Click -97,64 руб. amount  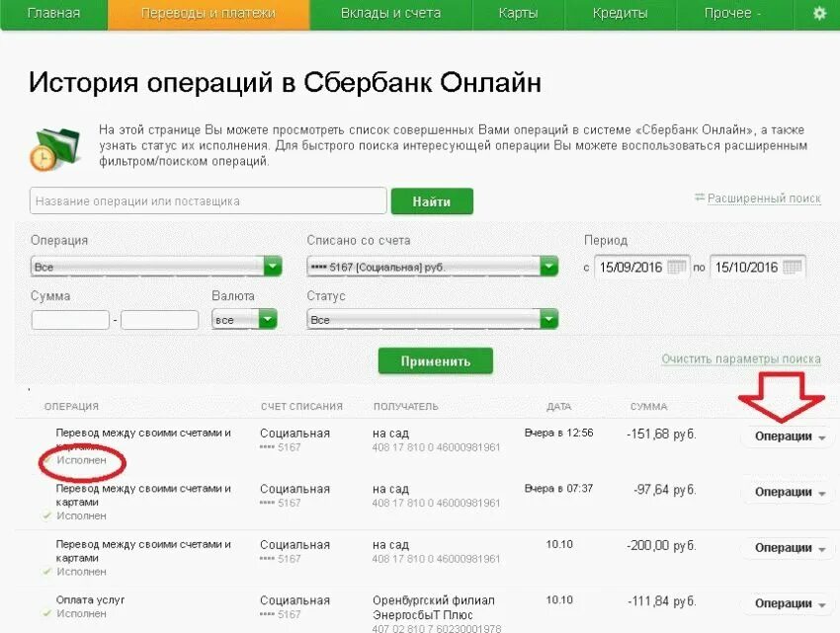665,490
